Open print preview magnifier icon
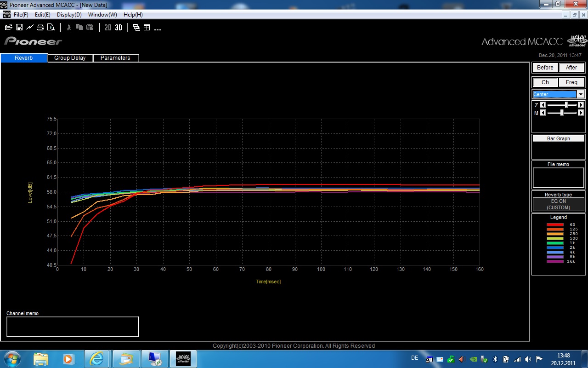The height and width of the screenshot is (368, 588). click(x=51, y=28)
